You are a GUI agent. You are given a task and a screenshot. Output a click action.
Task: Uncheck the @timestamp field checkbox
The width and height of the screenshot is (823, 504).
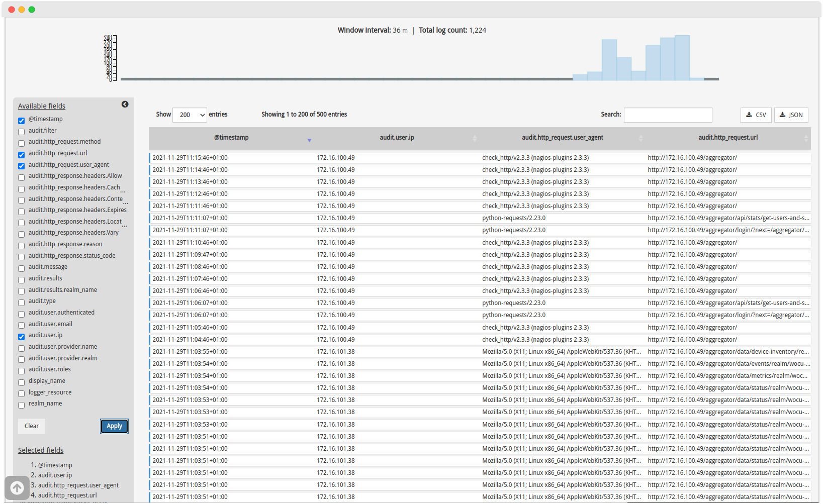coord(21,121)
